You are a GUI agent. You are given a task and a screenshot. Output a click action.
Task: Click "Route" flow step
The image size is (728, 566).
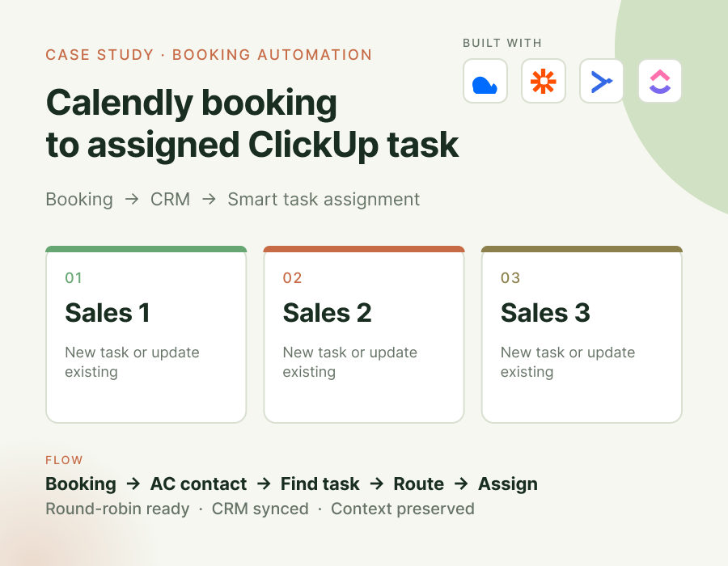(419, 484)
